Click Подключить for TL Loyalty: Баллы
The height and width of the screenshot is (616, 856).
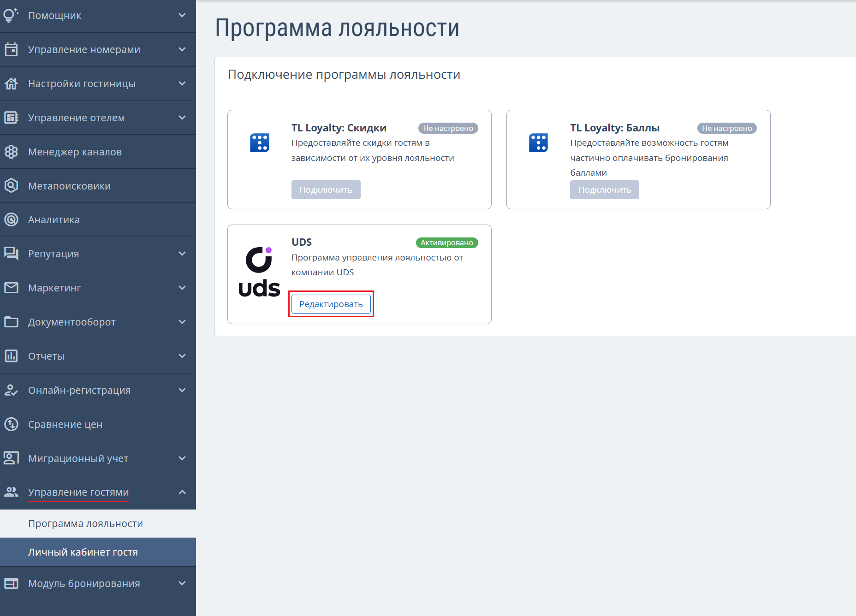(x=605, y=190)
